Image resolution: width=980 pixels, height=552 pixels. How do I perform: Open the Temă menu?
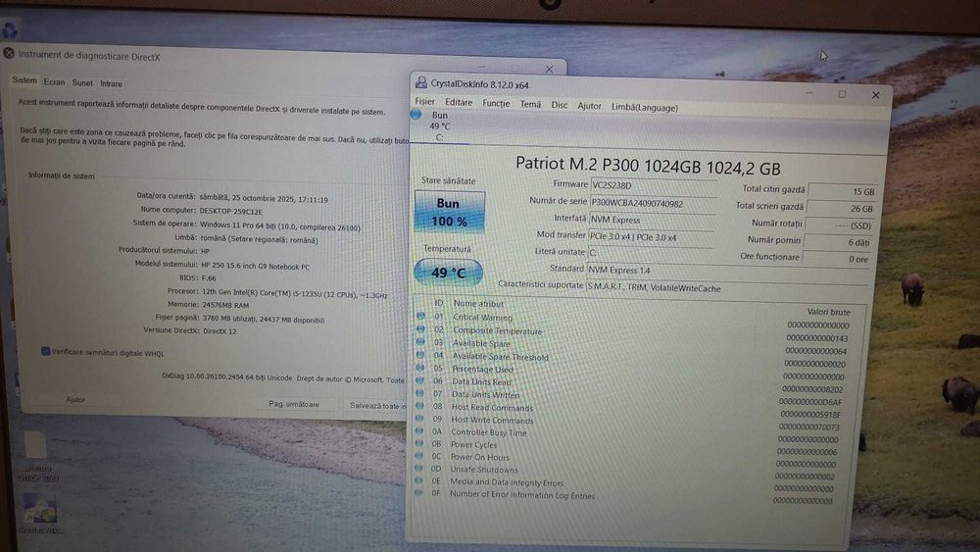tap(530, 104)
